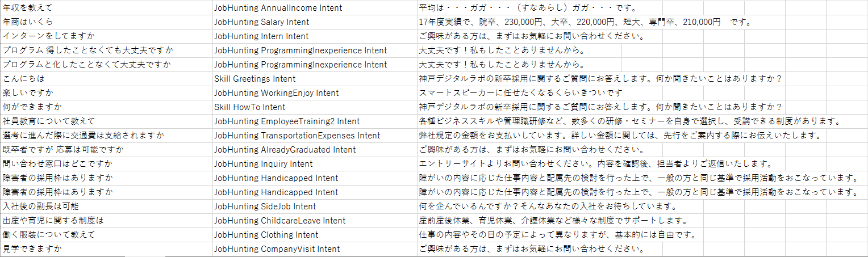Click the JobHunting EmployeeTraining2 Intent cell

(315, 121)
